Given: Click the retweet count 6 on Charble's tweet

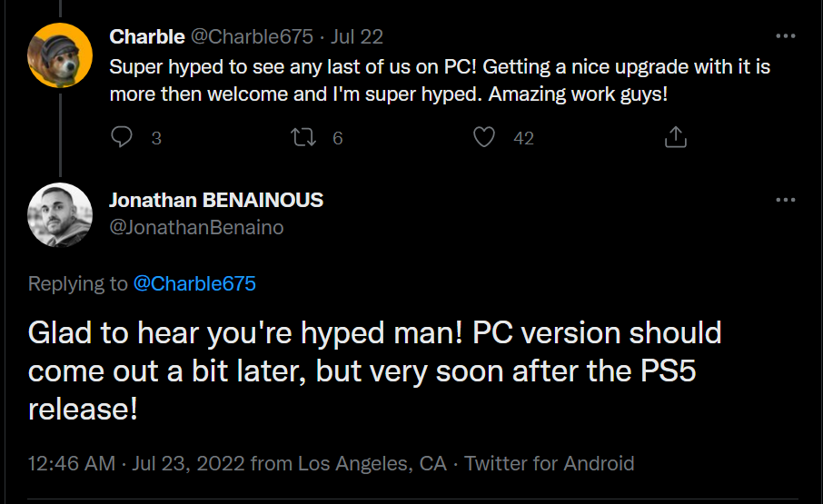Looking at the screenshot, I should click(337, 138).
